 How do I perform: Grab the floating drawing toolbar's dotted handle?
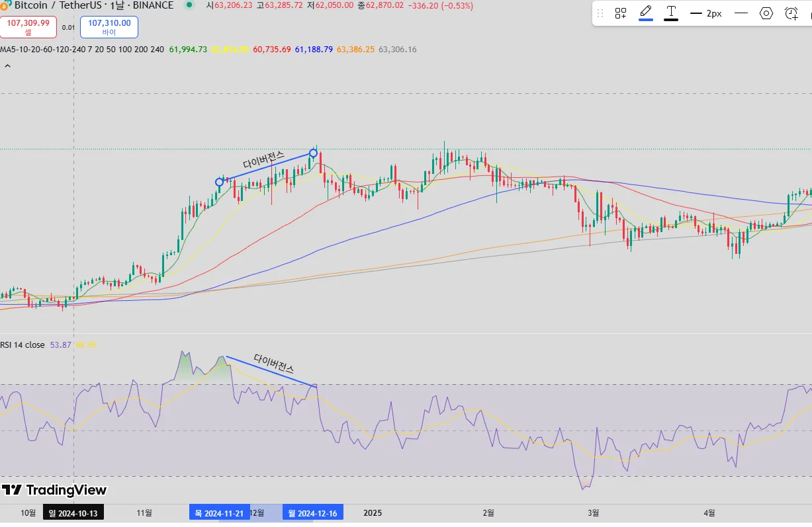tap(601, 13)
